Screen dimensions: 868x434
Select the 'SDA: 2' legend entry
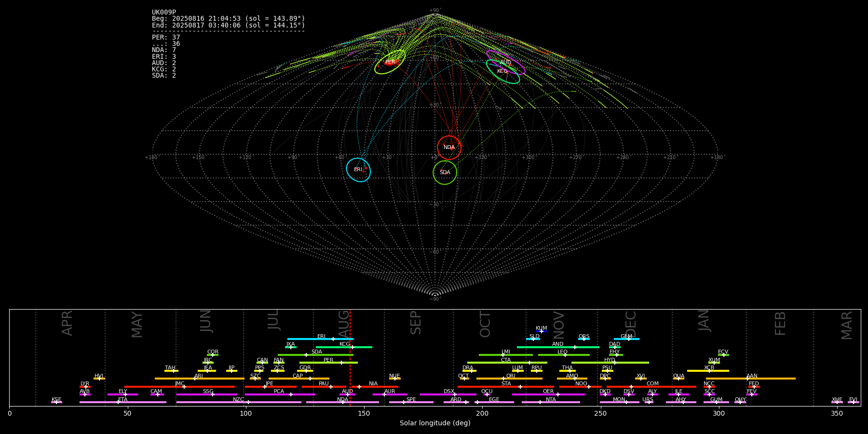pos(164,75)
